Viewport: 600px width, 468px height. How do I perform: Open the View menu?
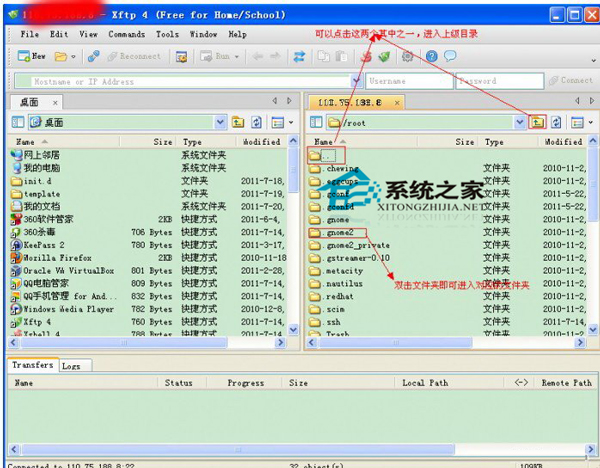coord(88,34)
